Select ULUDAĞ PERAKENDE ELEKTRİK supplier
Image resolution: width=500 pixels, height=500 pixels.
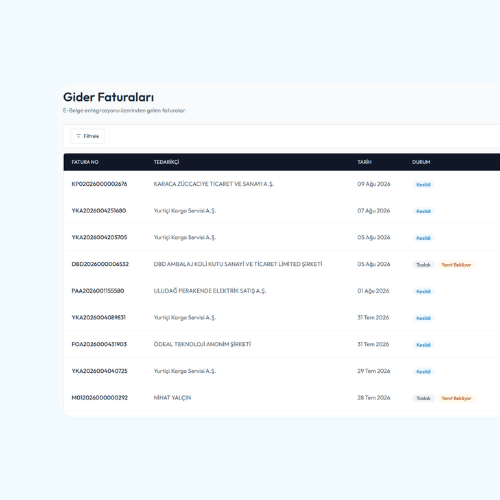210,291
